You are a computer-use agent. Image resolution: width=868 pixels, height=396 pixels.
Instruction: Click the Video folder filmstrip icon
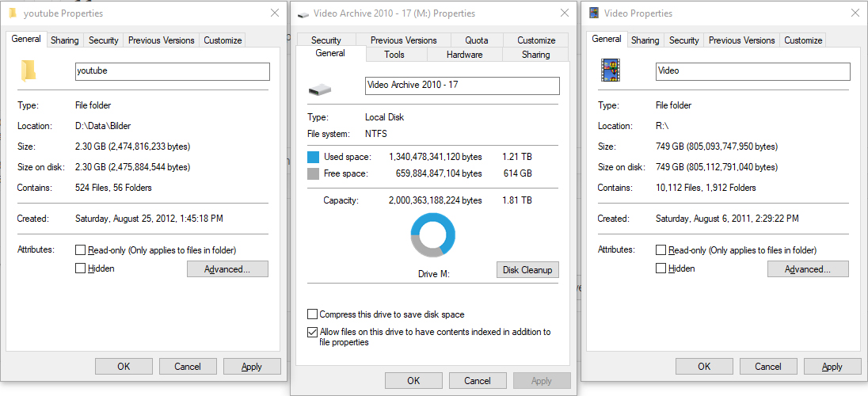coord(609,71)
